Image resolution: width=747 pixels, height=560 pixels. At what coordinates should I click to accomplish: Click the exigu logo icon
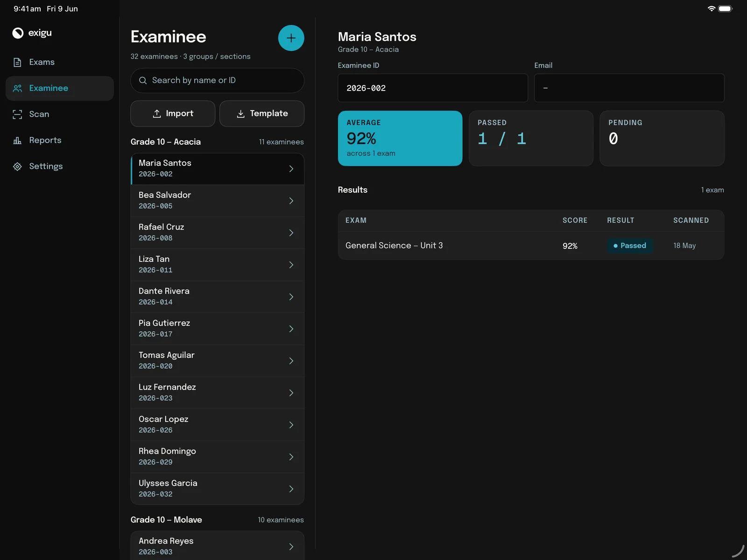click(x=18, y=33)
